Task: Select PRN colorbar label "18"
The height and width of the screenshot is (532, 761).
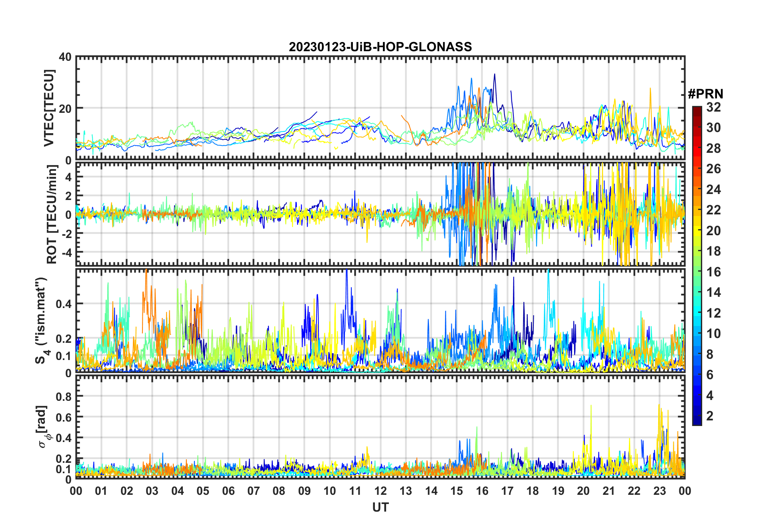Action: tap(713, 251)
